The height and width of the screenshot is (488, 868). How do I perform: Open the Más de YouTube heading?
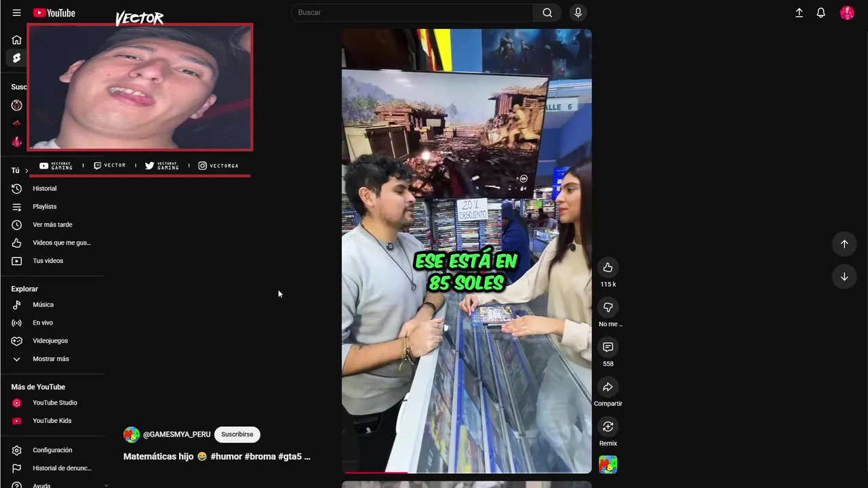click(x=38, y=387)
